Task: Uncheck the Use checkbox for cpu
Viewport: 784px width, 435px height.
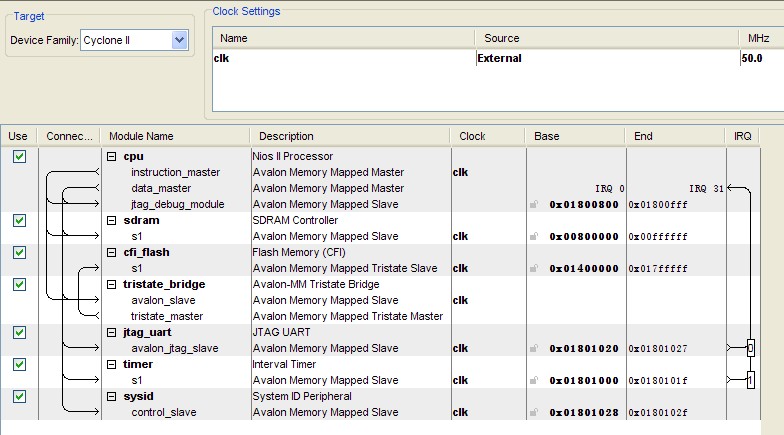Action: click(19, 157)
